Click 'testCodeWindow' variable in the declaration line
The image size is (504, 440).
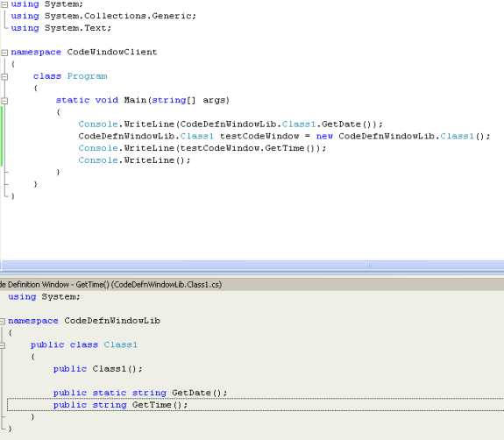tap(259, 136)
